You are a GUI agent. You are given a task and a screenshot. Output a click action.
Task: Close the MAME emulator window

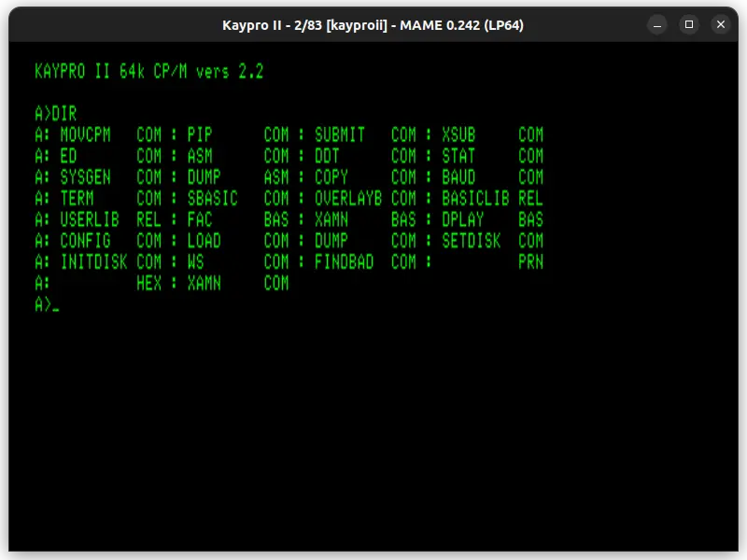click(x=720, y=25)
